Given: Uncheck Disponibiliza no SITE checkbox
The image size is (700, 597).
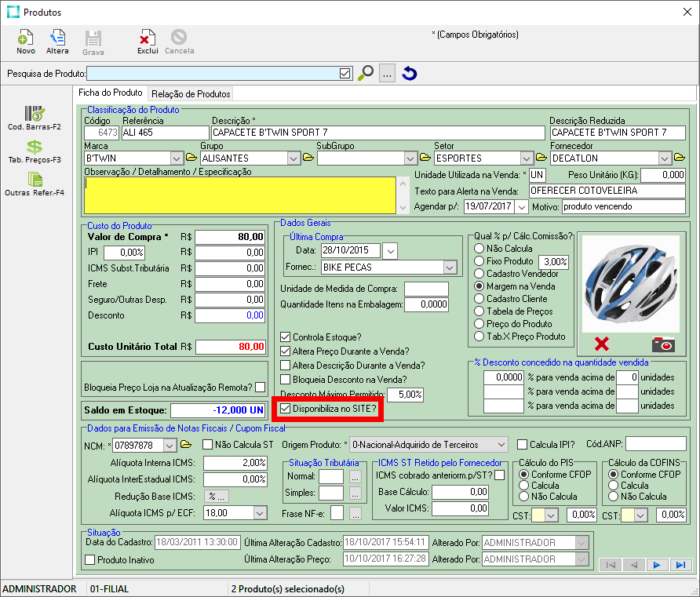Looking at the screenshot, I should (286, 409).
